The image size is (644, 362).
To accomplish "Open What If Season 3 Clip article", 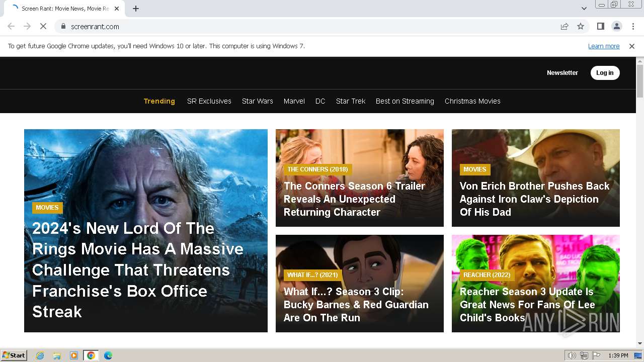I will 356,305.
